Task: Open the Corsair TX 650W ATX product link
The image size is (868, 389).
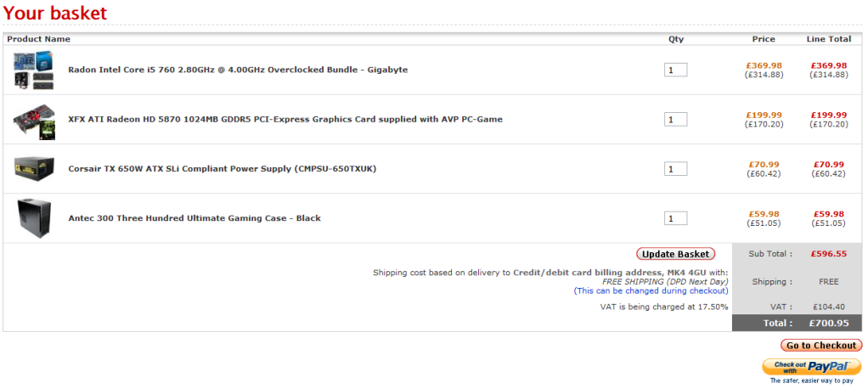Action: click(222, 169)
